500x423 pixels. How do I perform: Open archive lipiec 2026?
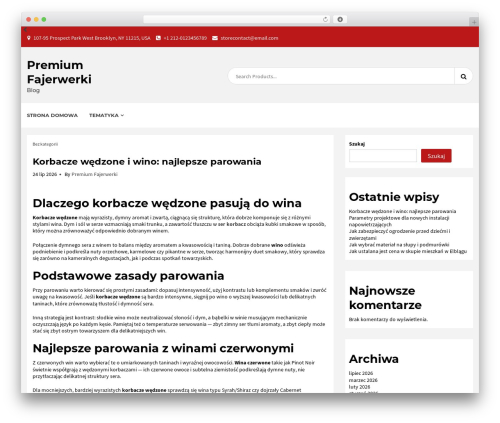(x=361, y=373)
